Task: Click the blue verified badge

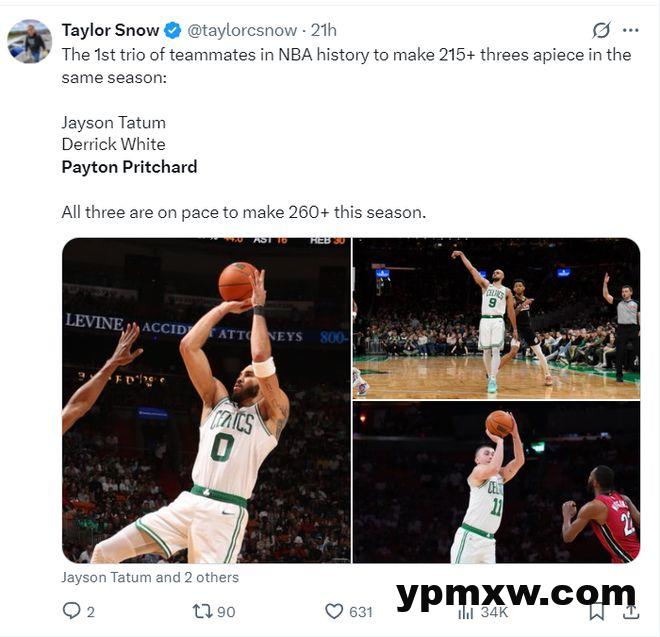Action: [x=173, y=30]
